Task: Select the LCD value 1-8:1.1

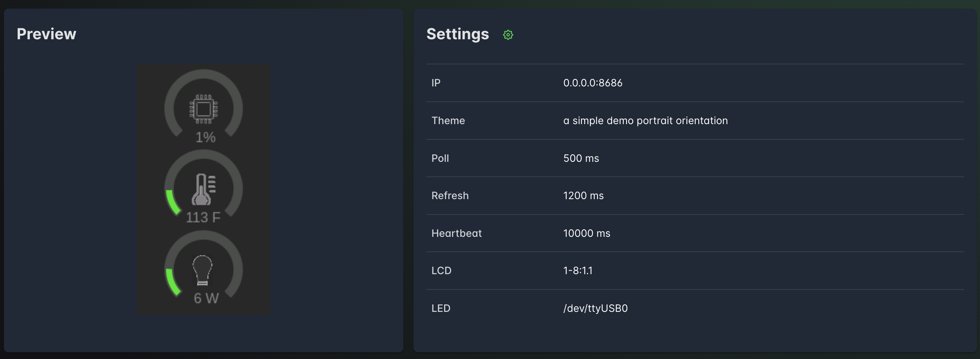Action: coord(577,271)
